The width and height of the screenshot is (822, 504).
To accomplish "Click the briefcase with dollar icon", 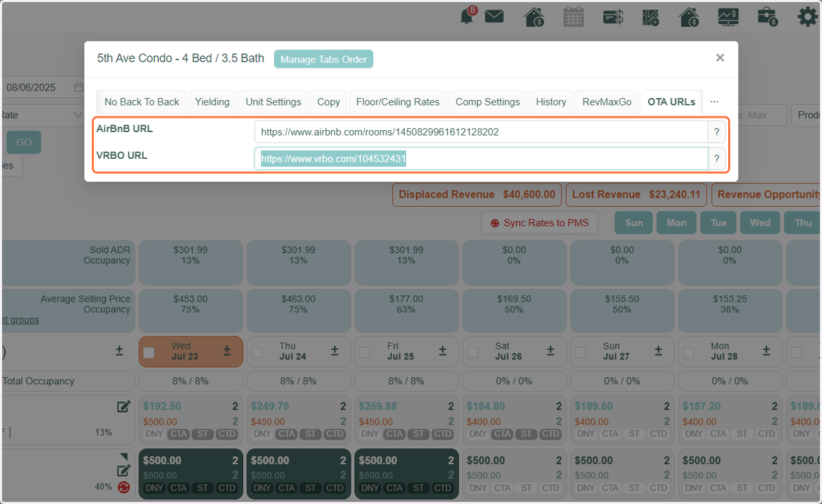I will [767, 16].
